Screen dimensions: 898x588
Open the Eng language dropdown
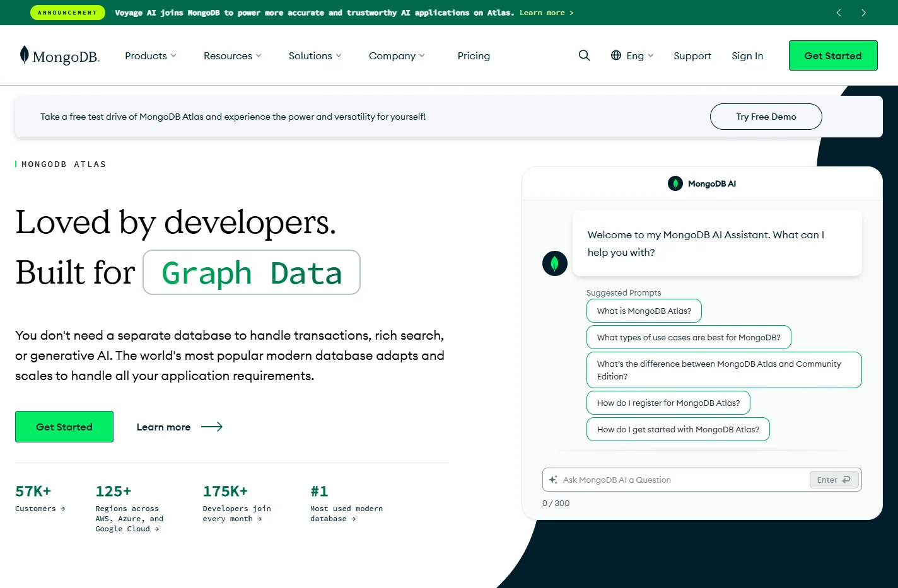[640, 55]
